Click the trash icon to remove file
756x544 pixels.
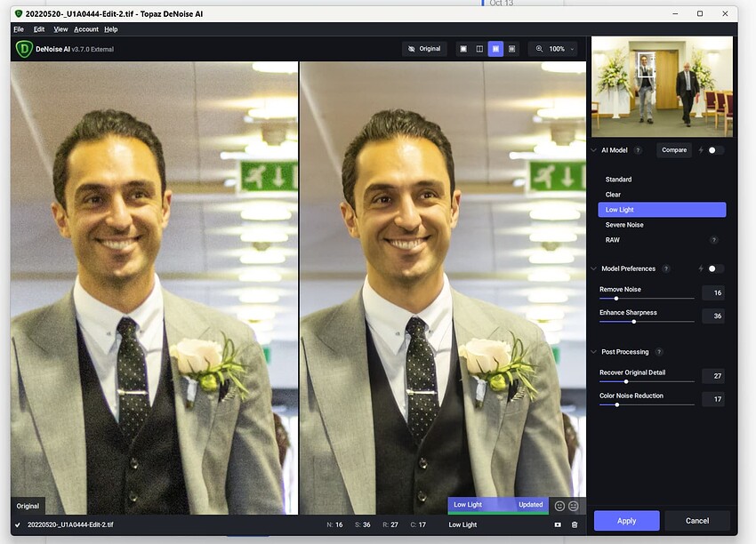point(575,524)
